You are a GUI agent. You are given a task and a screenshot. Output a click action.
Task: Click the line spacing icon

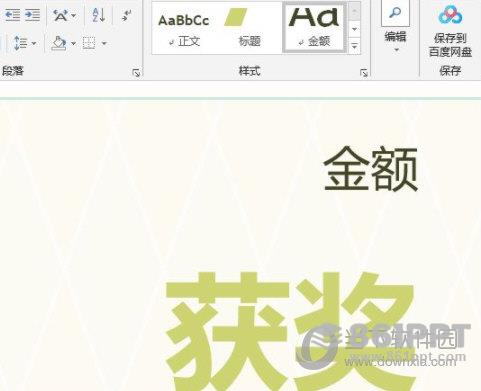coord(21,43)
